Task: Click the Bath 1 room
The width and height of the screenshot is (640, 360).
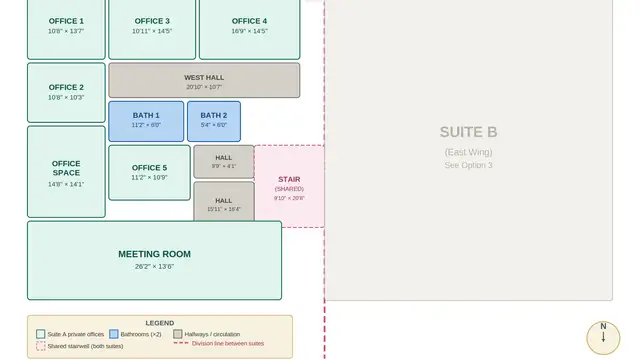Action: [146, 122]
